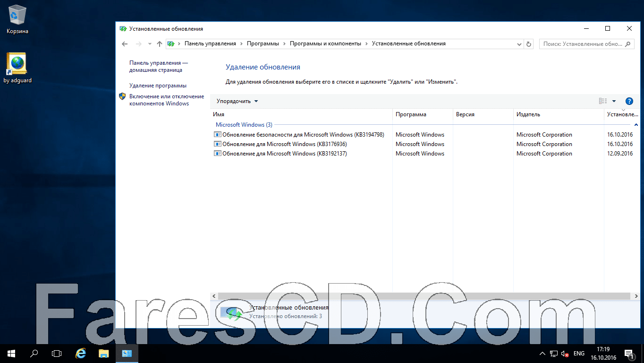Show hidden tray icons chevron
The width and height of the screenshot is (644, 363).
pyautogui.click(x=542, y=354)
